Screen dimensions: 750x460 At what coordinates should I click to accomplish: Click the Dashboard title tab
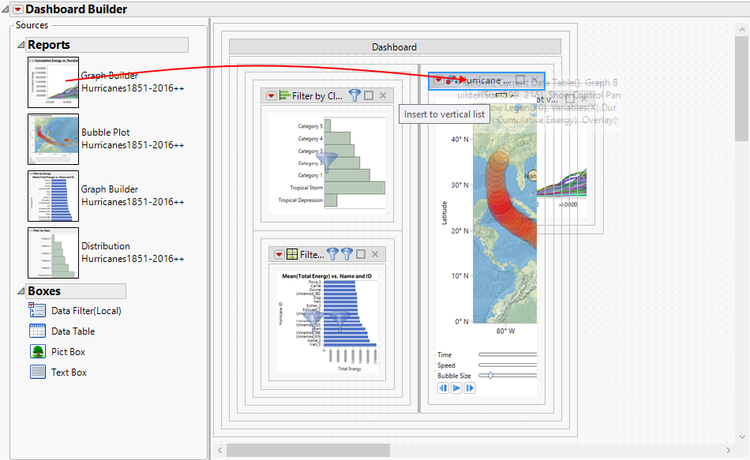point(395,47)
